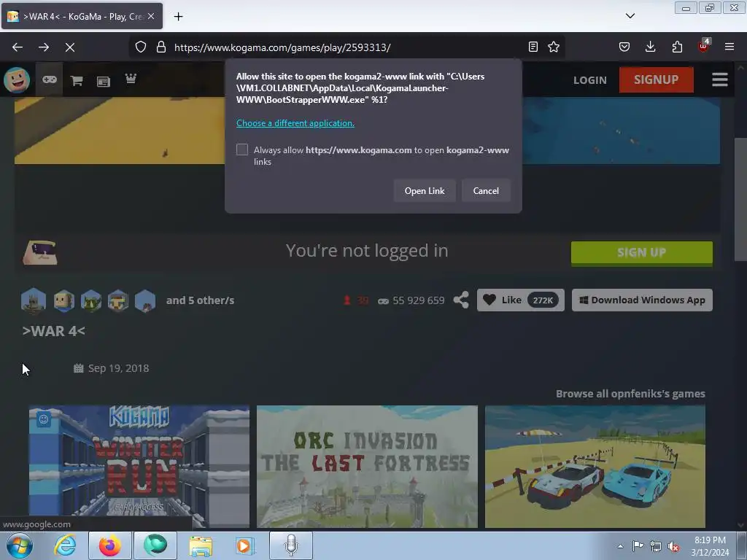Open the 8:19 PM taskbar clock

point(710,546)
